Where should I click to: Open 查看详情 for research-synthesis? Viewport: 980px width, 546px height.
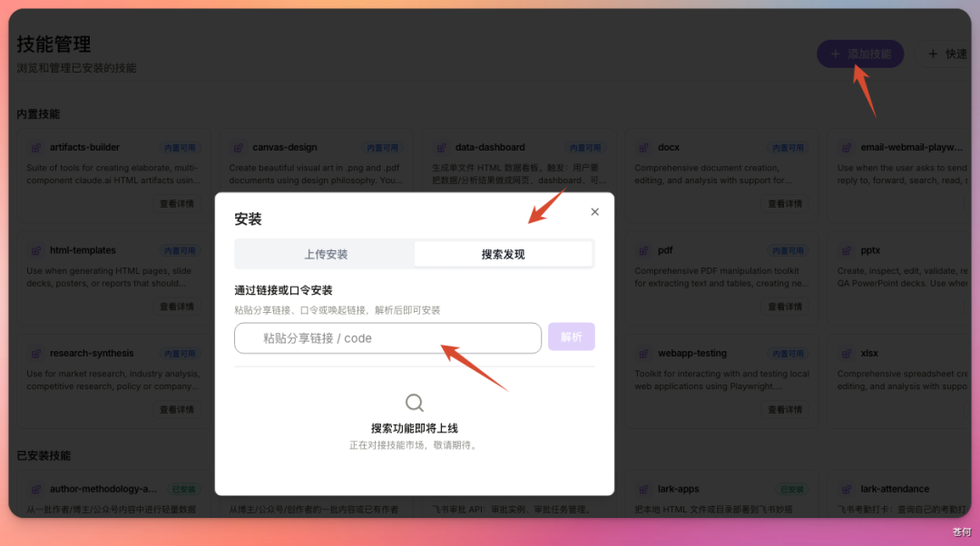tap(177, 410)
